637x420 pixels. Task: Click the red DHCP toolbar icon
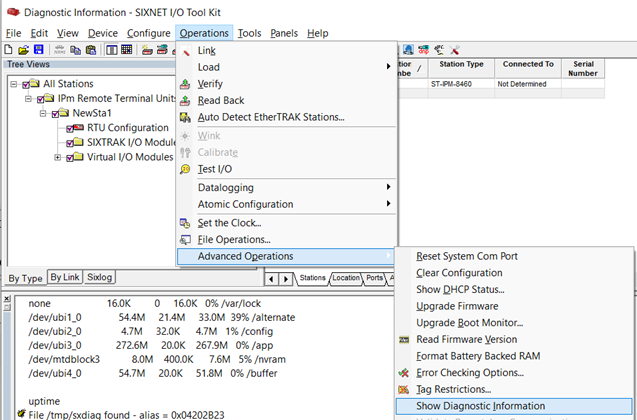click(424, 50)
